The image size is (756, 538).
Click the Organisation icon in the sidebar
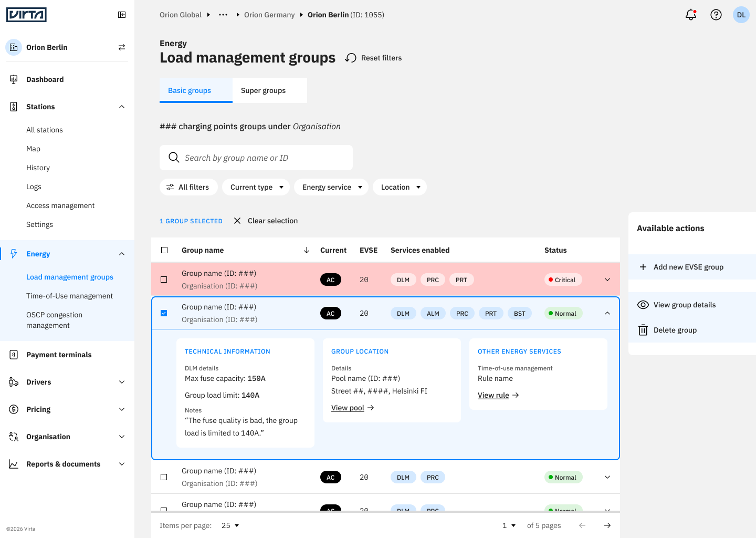click(14, 437)
